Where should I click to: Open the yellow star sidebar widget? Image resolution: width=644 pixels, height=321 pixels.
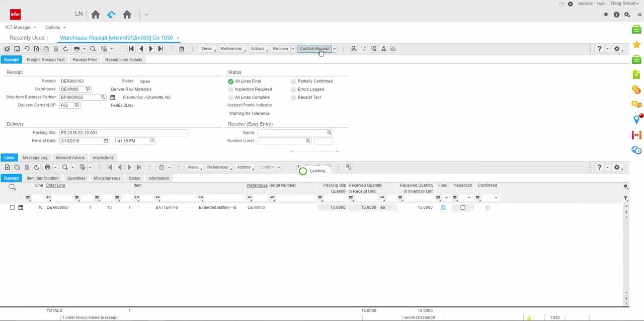pyautogui.click(x=636, y=45)
